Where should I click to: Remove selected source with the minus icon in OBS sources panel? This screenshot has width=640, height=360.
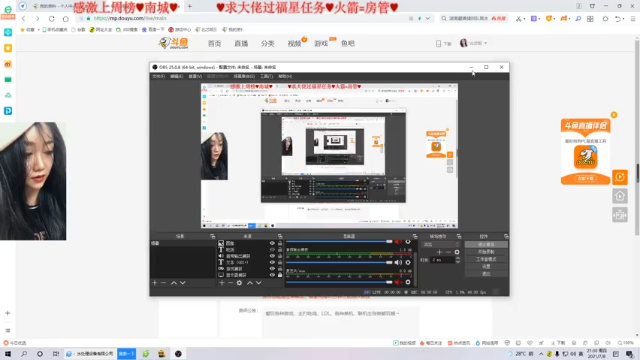230,282
